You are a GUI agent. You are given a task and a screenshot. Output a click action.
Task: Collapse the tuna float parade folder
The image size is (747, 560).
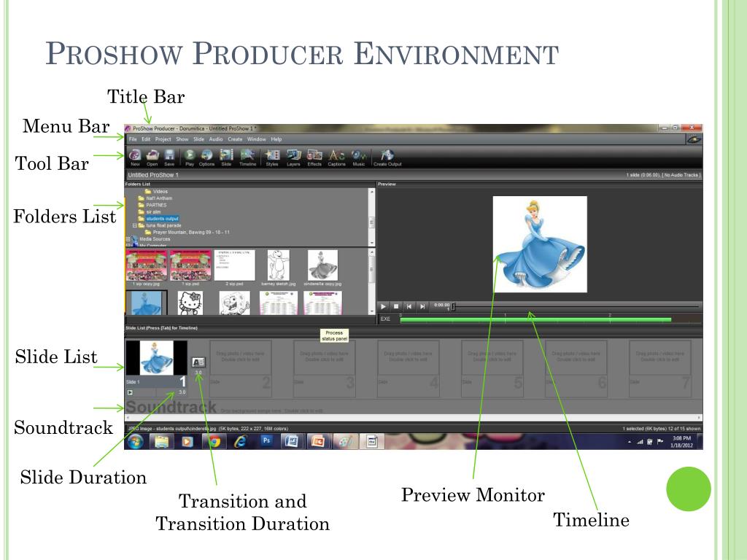point(135,225)
